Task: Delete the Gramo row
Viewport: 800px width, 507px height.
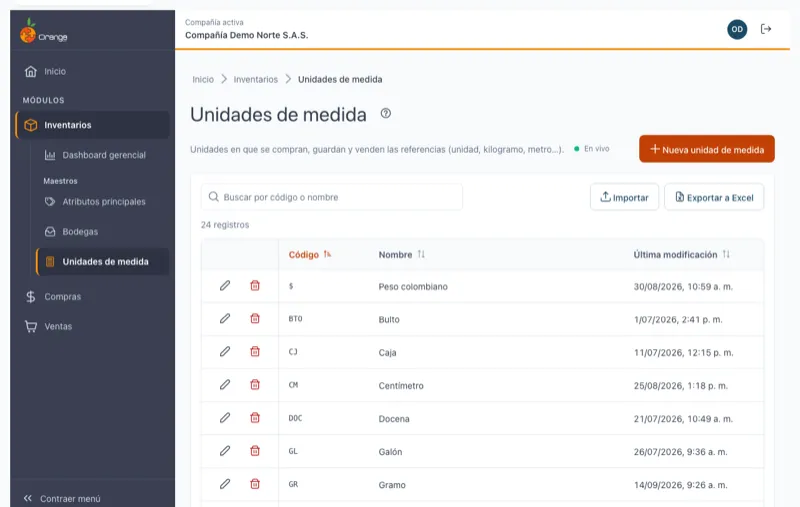Action: tap(255, 485)
